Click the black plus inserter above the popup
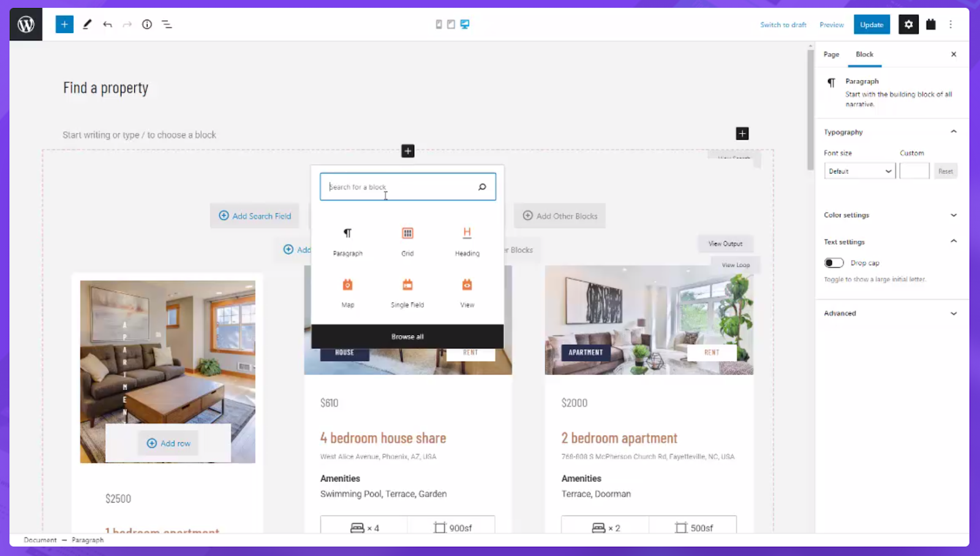Image resolution: width=980 pixels, height=556 pixels. pos(408,151)
